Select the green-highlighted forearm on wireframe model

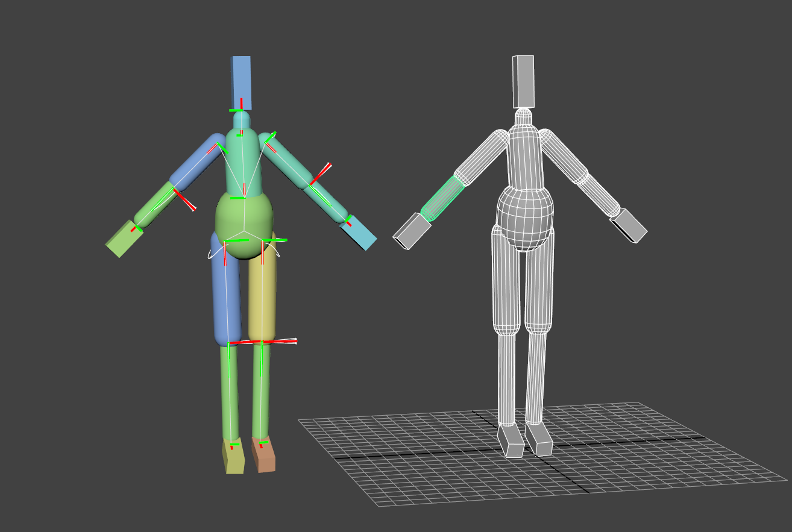point(442,198)
